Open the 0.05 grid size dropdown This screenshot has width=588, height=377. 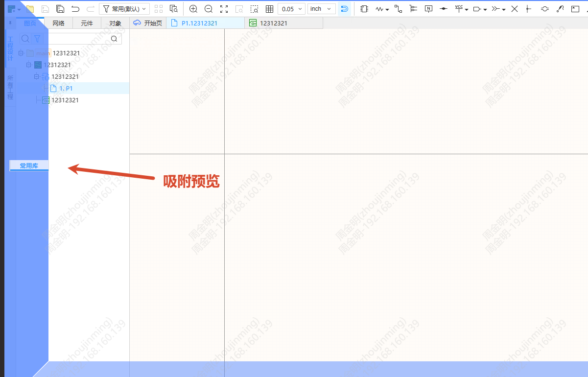[291, 9]
